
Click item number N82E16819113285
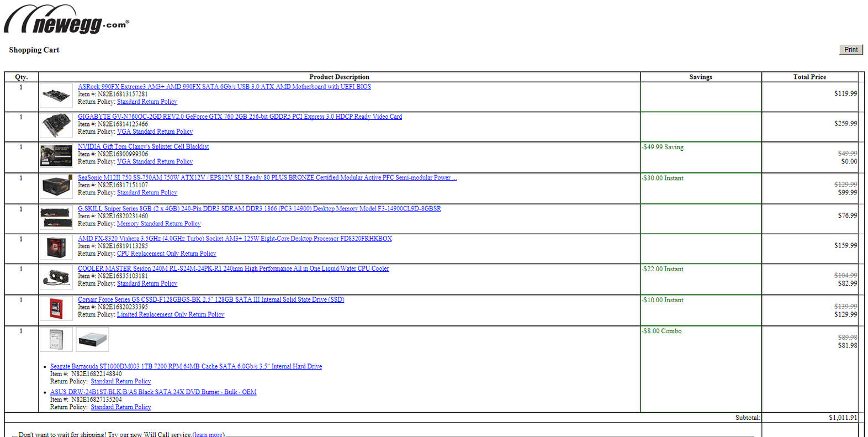pos(123,246)
